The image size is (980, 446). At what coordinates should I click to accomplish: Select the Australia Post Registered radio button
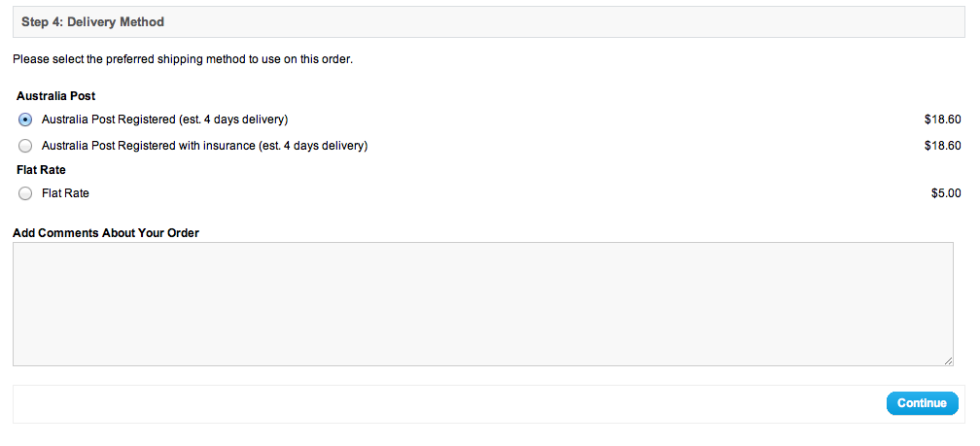click(x=25, y=120)
